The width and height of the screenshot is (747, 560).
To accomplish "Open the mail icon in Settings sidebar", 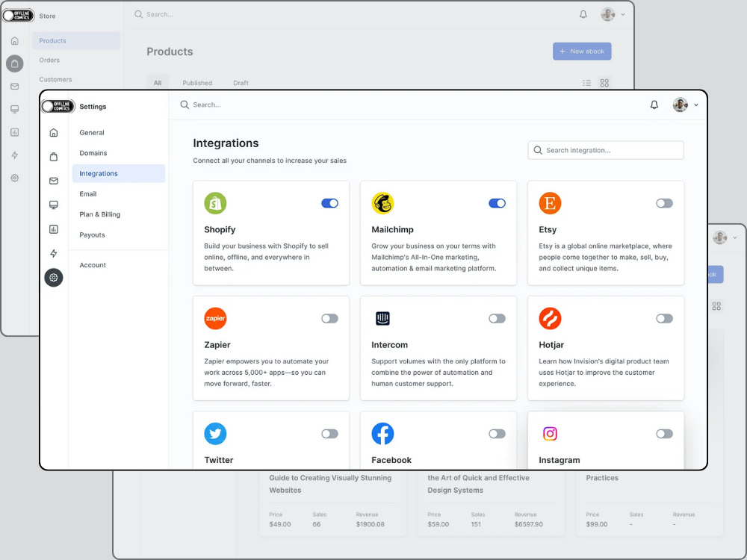I will pyautogui.click(x=54, y=181).
